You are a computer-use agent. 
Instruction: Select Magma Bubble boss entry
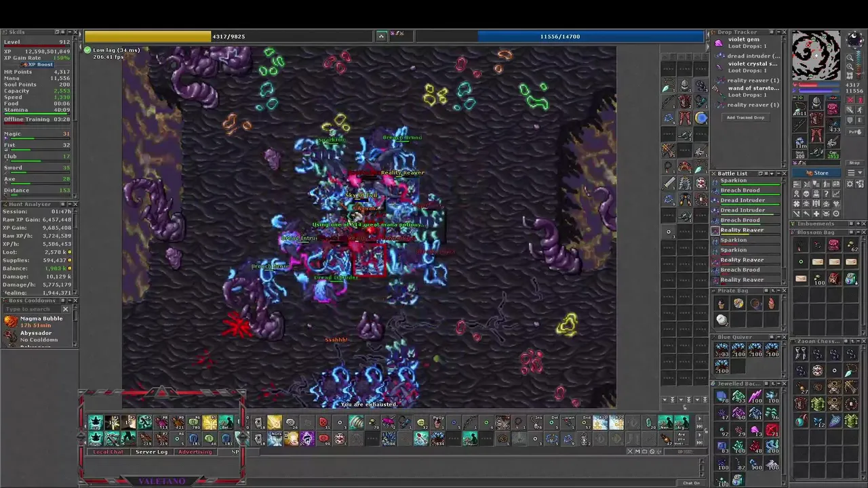[x=37, y=322]
